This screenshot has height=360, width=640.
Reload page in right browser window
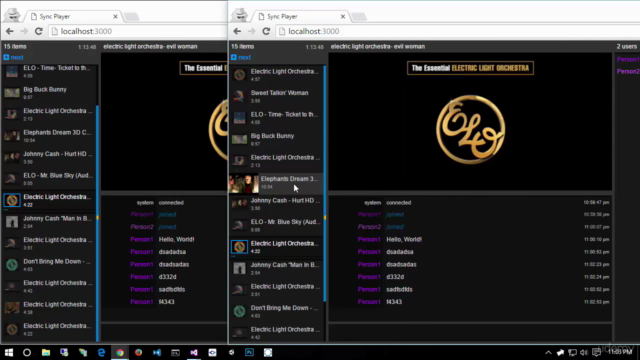[266, 31]
